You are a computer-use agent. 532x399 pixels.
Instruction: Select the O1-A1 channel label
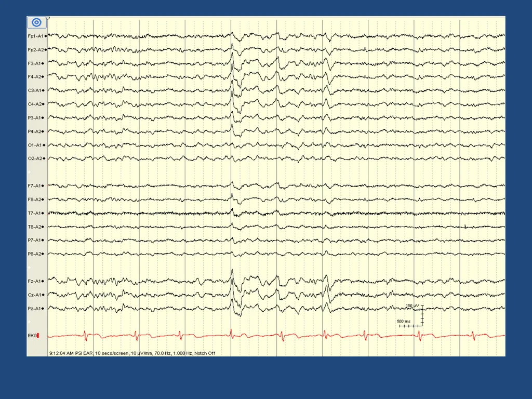pos(34,145)
